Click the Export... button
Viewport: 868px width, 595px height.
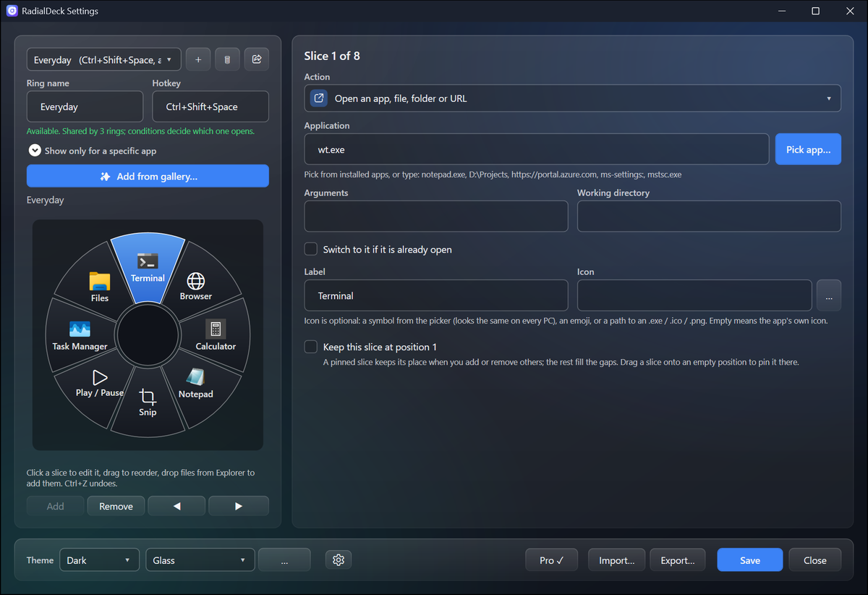coord(678,560)
